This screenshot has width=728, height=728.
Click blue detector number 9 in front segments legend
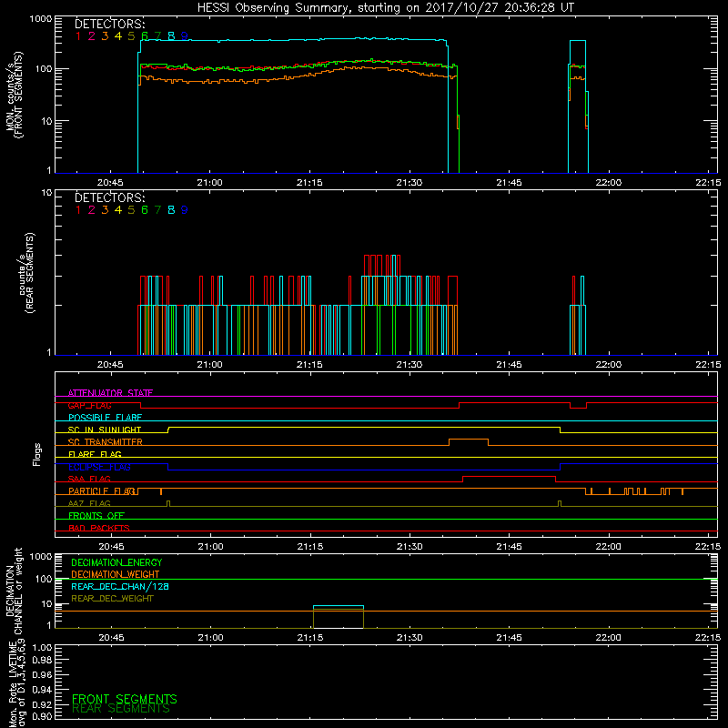tap(185, 36)
